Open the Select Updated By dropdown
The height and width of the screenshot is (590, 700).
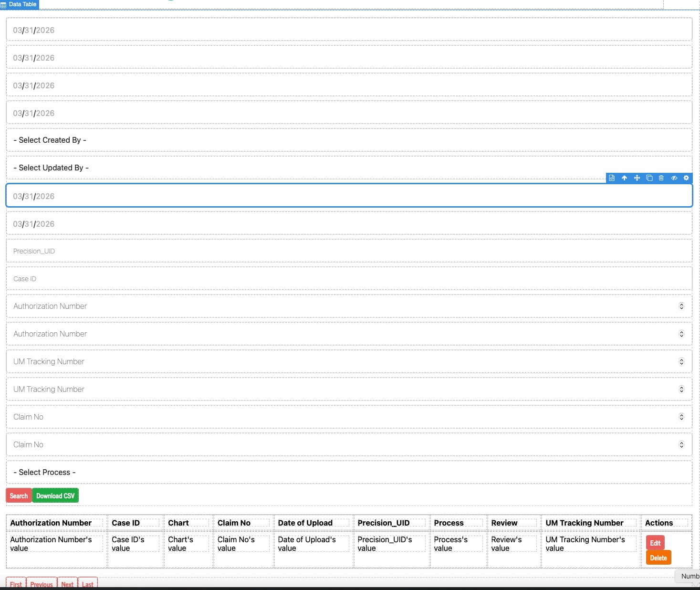click(349, 168)
